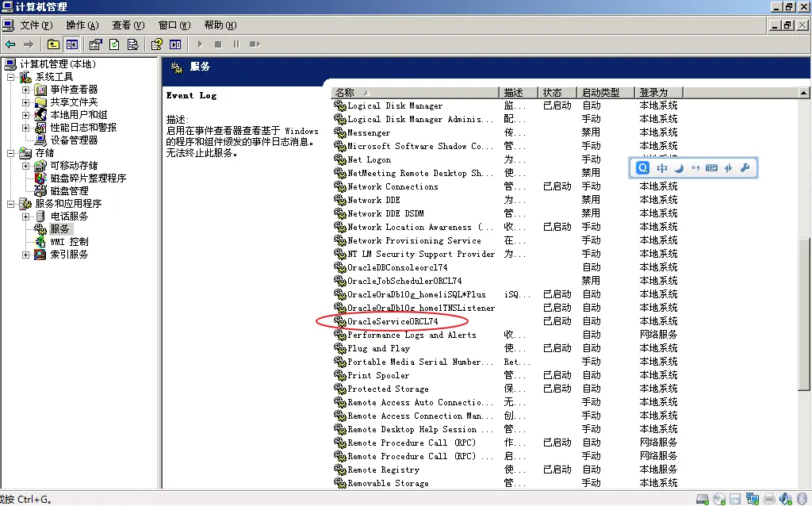Open the IME settings wrench icon
The height and width of the screenshot is (506, 812).
tap(745, 168)
